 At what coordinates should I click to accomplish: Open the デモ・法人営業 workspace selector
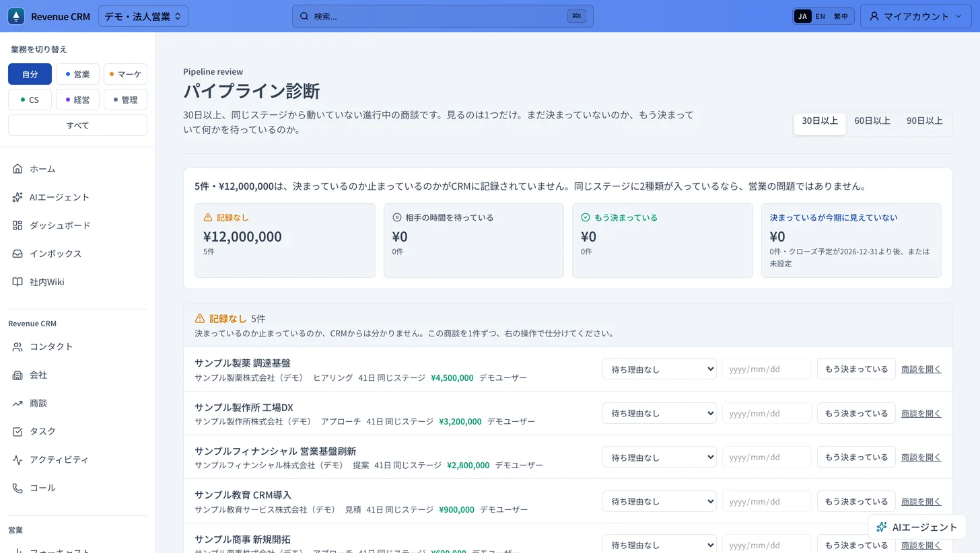click(143, 16)
